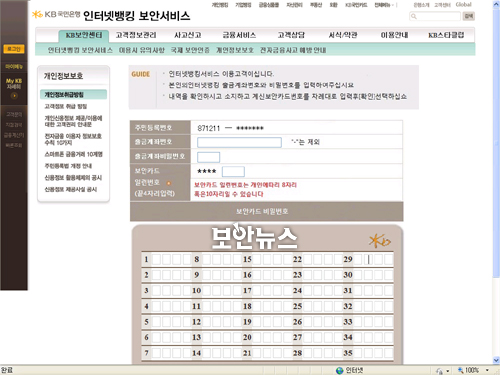The height and width of the screenshot is (375, 500).
Task: Click 고객센터 link in top utility bar
Action: [x=442, y=5]
